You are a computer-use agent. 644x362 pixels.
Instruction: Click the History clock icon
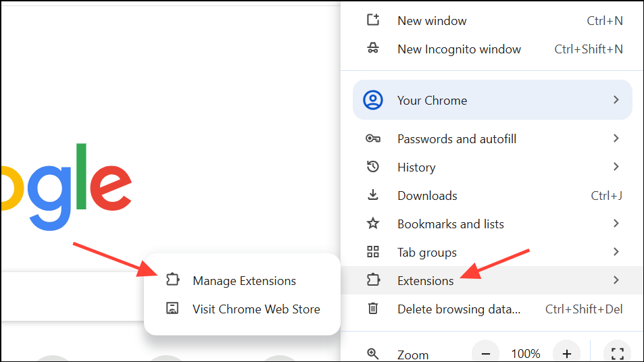(x=373, y=167)
